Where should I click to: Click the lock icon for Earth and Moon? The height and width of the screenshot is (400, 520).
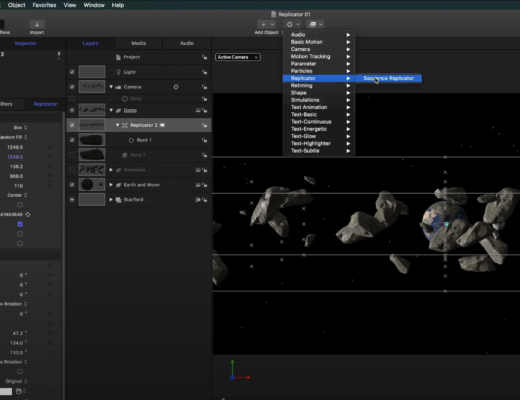pos(205,185)
